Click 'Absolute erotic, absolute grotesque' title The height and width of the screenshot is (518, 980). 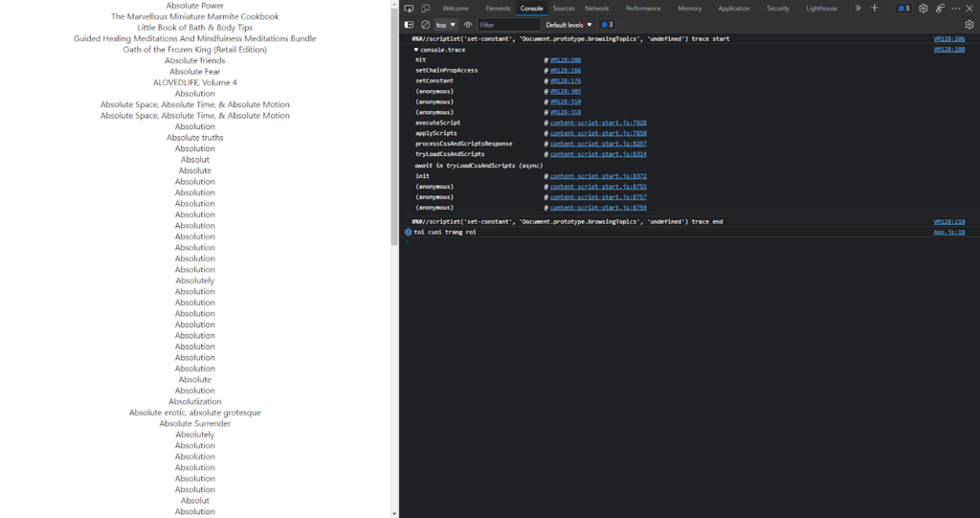[x=195, y=413]
